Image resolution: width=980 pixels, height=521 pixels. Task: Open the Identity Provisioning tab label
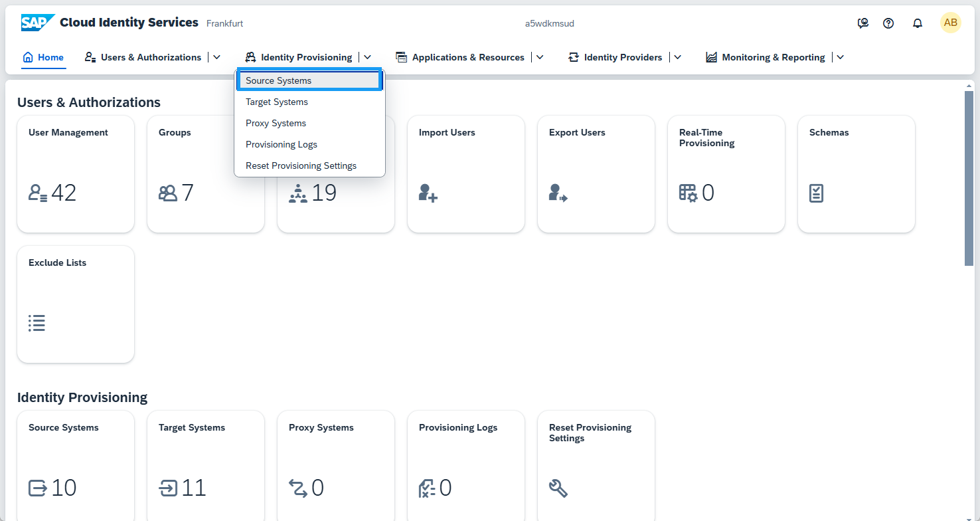(306, 57)
